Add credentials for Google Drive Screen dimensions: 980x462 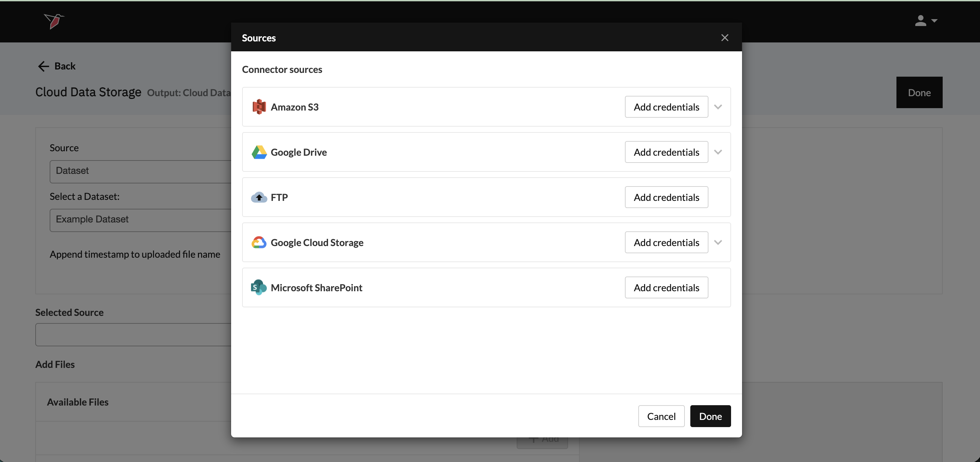666,152
